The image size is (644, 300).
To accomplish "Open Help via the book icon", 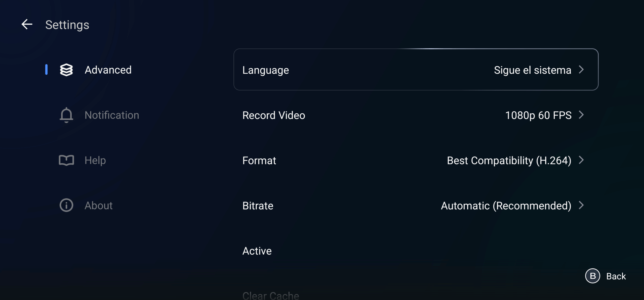I will click(x=66, y=160).
